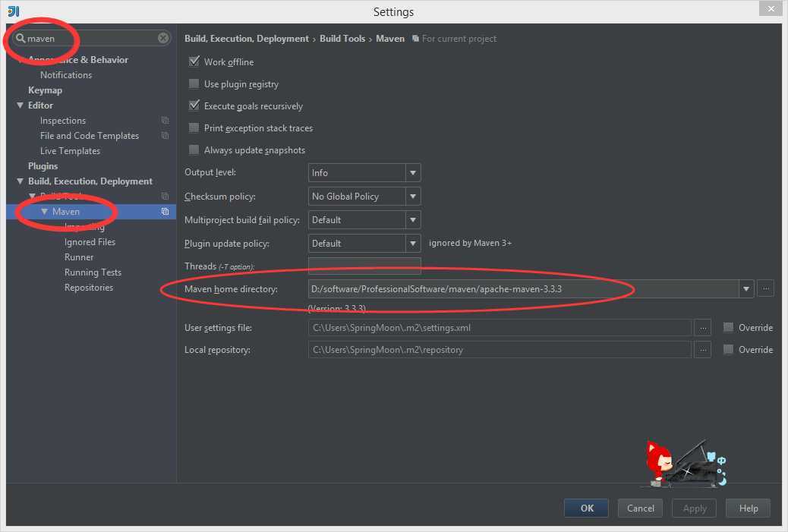Select Plugins in the settings tree

tap(43, 166)
